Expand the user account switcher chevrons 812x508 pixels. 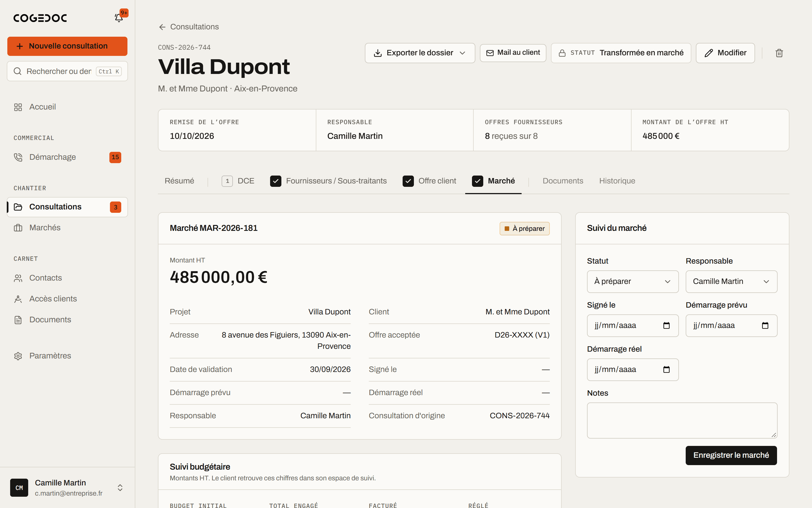pyautogui.click(x=120, y=487)
